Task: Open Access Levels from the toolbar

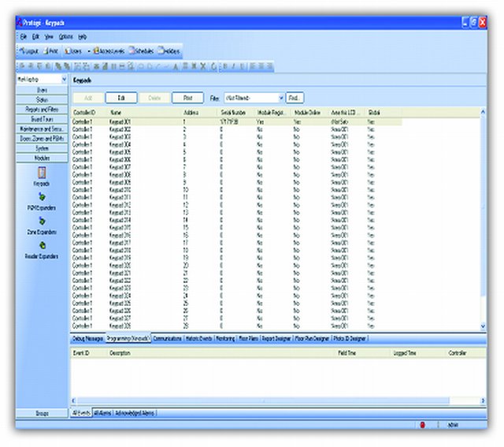Action: [109, 50]
